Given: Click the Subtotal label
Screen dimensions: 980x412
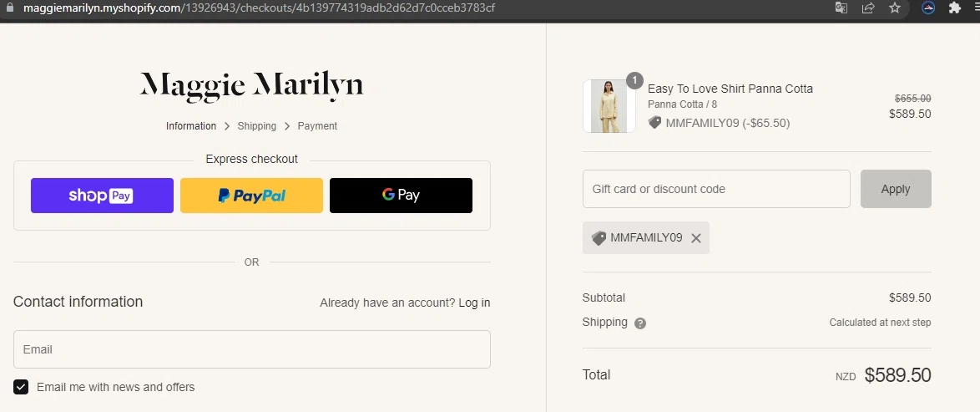Looking at the screenshot, I should [x=604, y=298].
